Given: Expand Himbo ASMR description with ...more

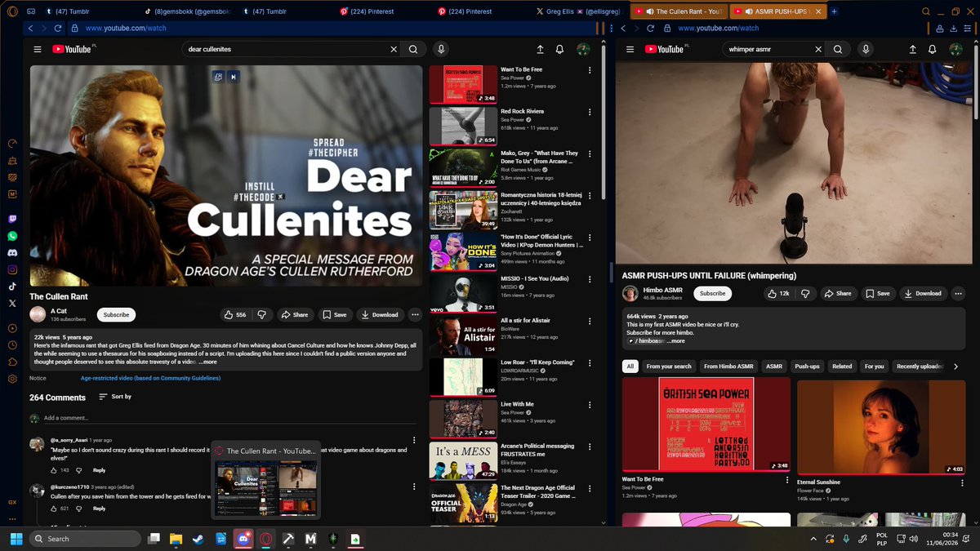Looking at the screenshot, I should [675, 340].
